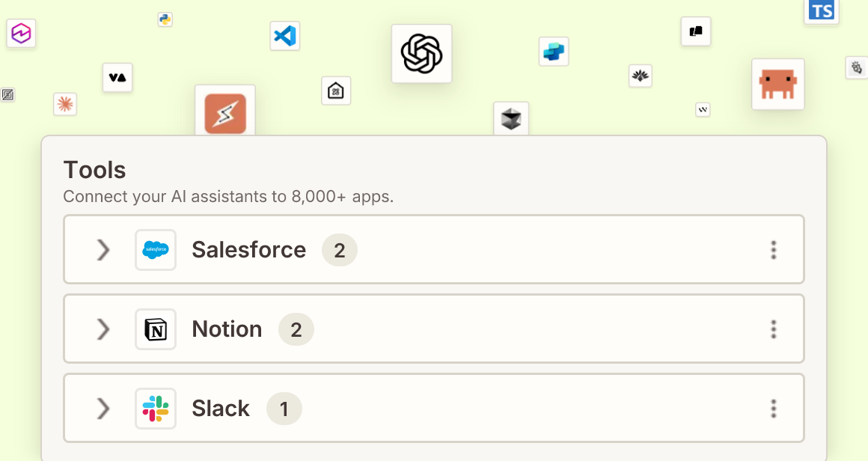Click the orange lightning bolt icon tile
The width and height of the screenshot is (868, 461).
(x=225, y=111)
